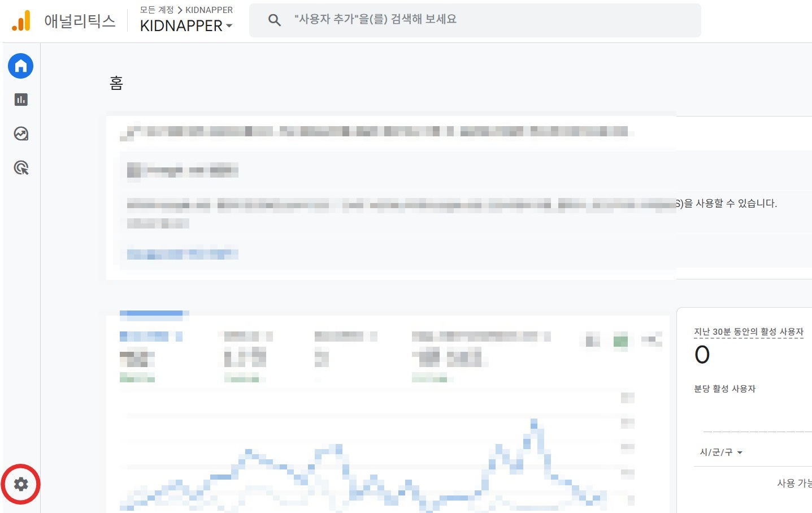Open Advertising via the target icon
The height and width of the screenshot is (513, 812).
click(x=20, y=167)
